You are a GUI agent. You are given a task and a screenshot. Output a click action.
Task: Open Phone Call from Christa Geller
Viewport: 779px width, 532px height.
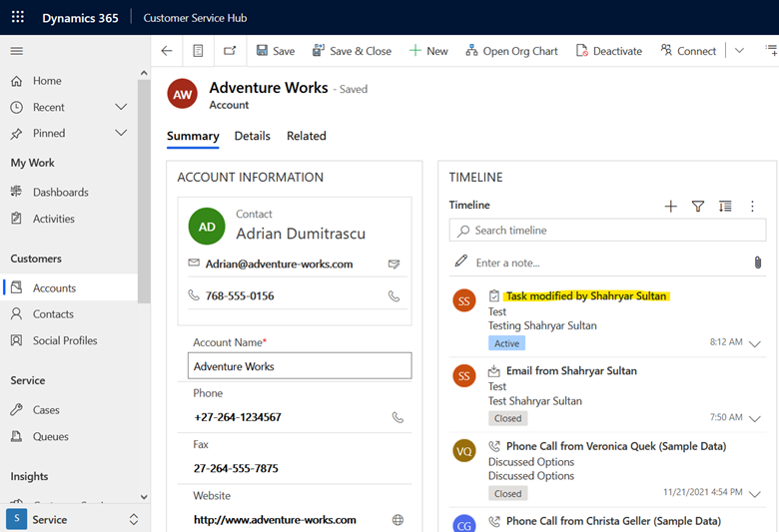[613, 521]
